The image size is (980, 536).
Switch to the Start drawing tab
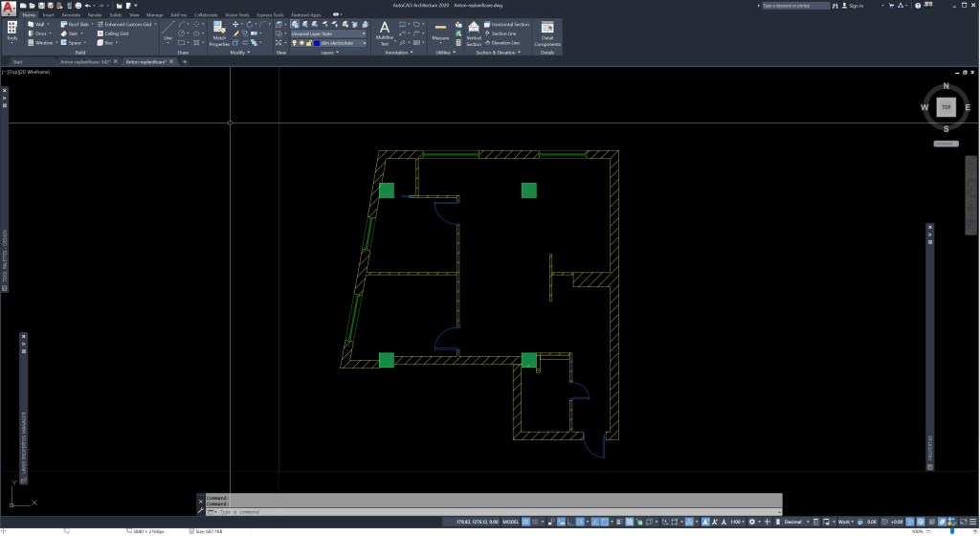point(17,61)
